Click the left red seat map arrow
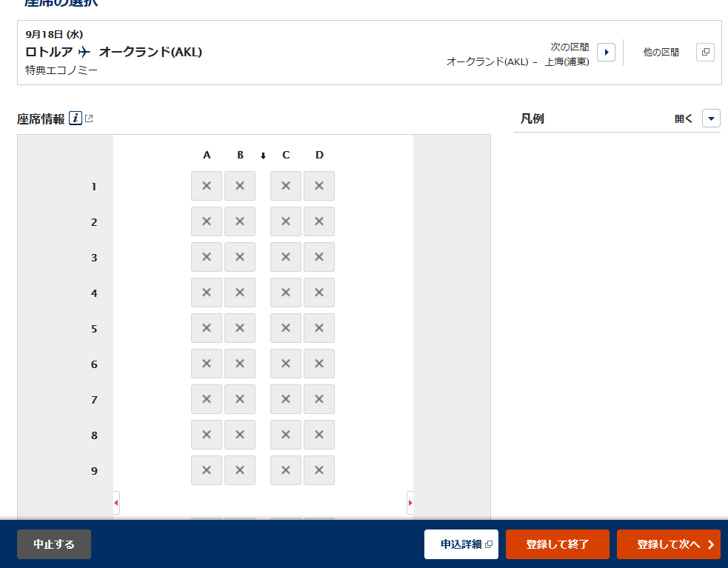Image resolution: width=728 pixels, height=568 pixels. pos(116,503)
